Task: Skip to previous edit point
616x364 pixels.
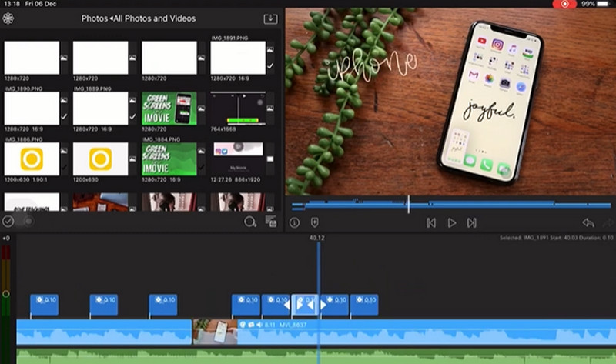Action: coord(431,222)
